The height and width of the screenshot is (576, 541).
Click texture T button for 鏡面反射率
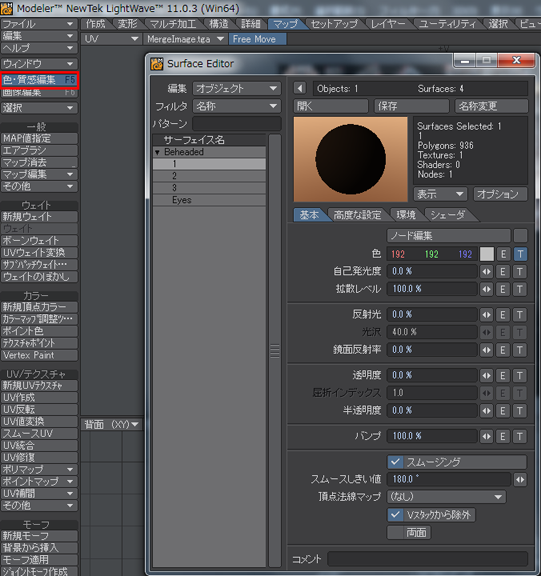coord(520,350)
